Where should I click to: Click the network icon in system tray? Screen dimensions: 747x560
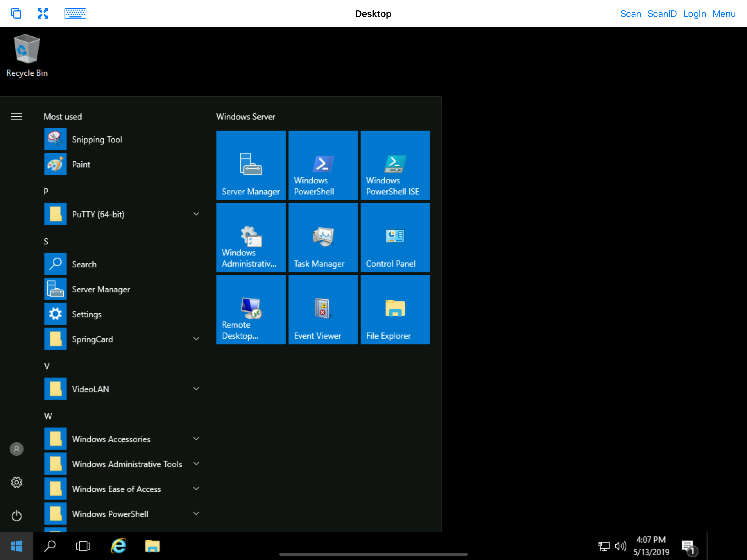tap(604, 546)
